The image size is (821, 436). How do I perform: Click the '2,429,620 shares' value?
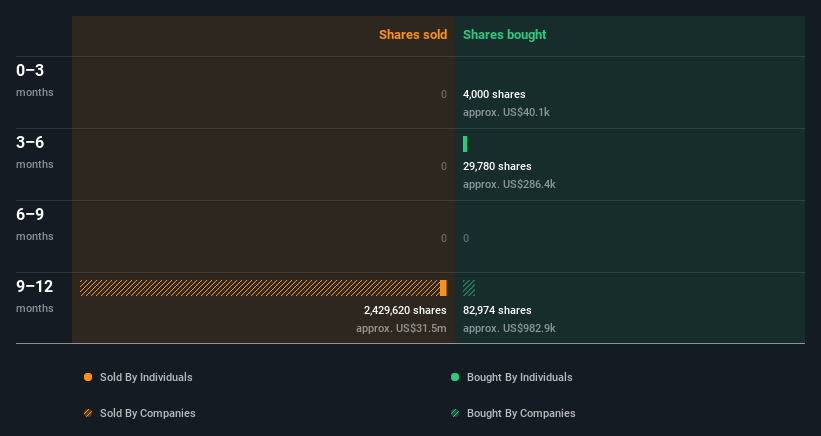pyautogui.click(x=405, y=310)
